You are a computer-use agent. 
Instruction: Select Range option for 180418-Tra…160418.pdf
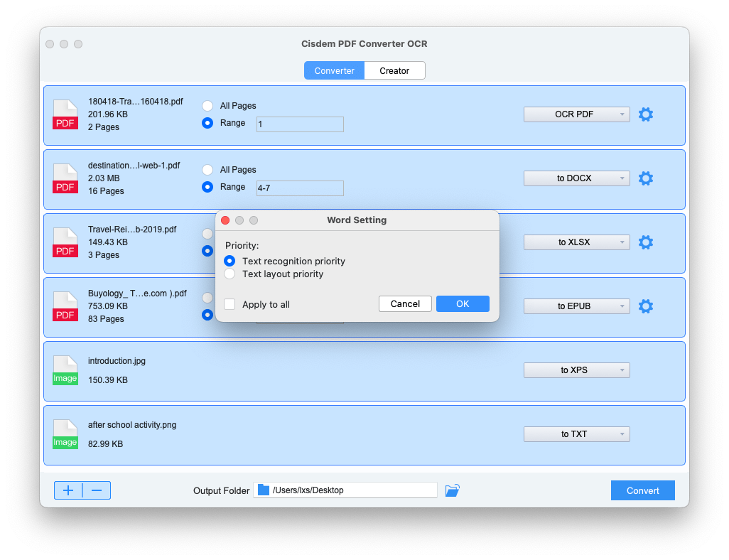207,123
